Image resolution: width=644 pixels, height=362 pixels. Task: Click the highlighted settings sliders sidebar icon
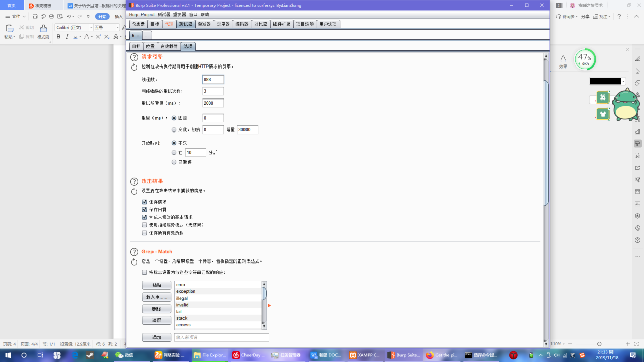pos(637,144)
